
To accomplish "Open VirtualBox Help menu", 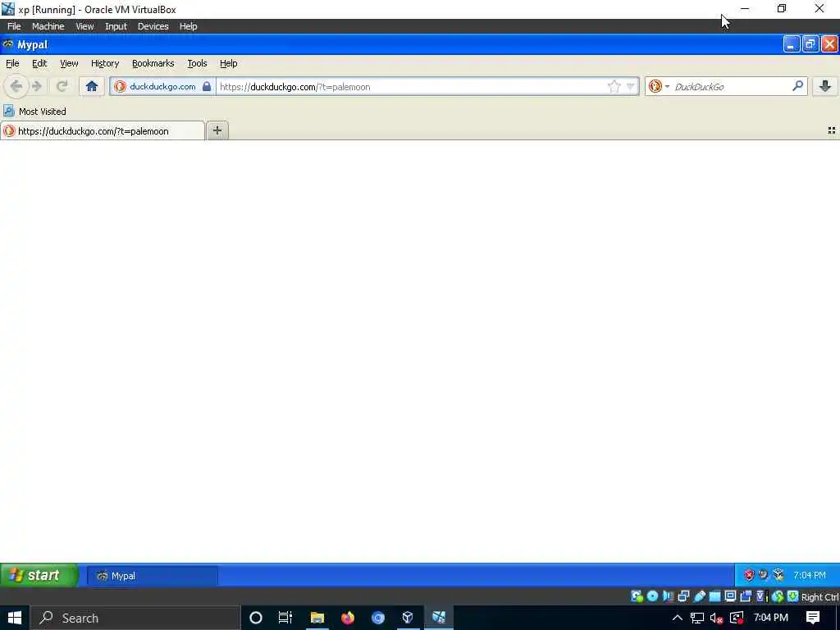I will (x=188, y=26).
